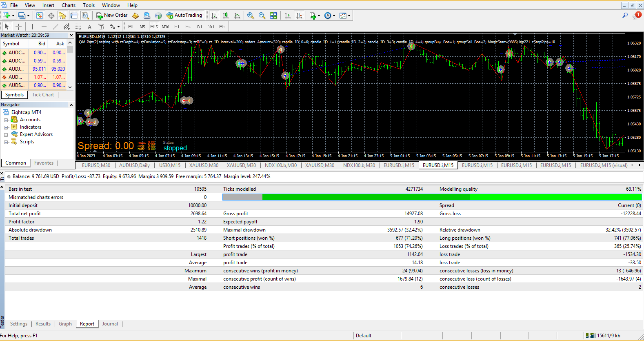Click the modelling quality progress bar
This screenshot has width=644, height=341.
432,197
